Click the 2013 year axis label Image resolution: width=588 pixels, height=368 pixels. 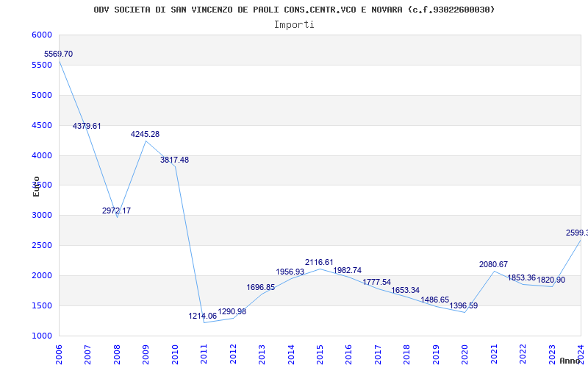262,355
